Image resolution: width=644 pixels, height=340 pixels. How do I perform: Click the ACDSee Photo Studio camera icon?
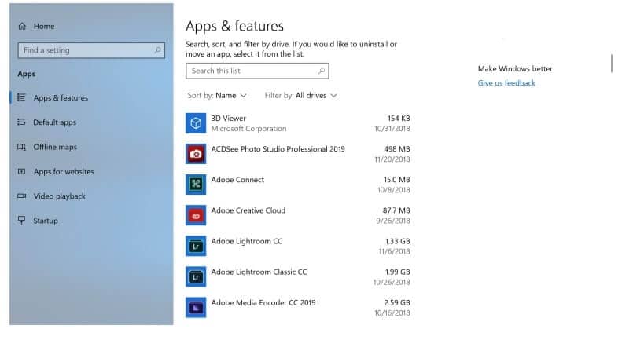click(x=196, y=154)
